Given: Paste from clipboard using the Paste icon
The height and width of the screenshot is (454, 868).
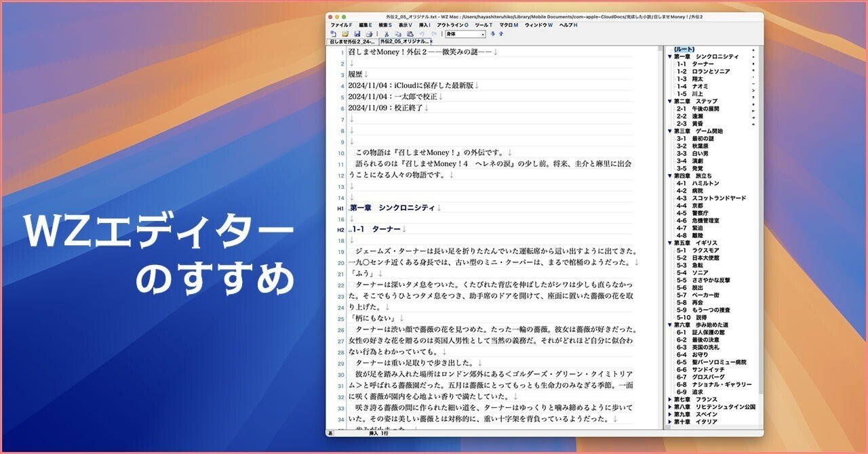Looking at the screenshot, I should [x=410, y=34].
